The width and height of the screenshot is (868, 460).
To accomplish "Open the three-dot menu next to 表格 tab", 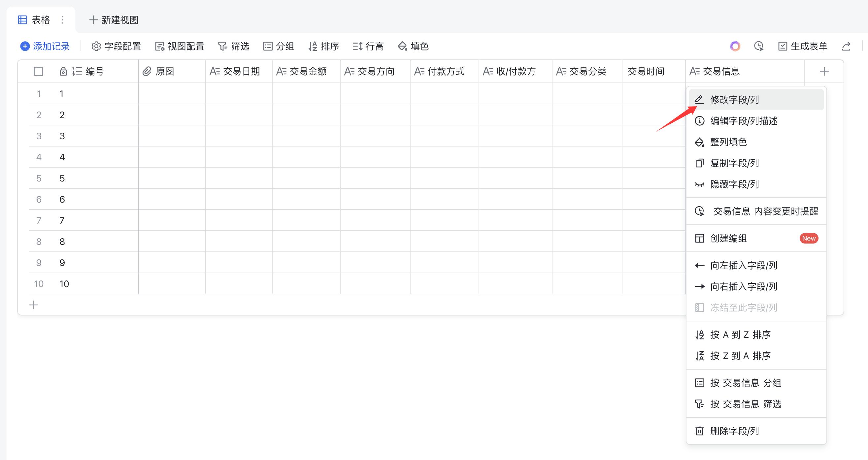I will [x=63, y=20].
